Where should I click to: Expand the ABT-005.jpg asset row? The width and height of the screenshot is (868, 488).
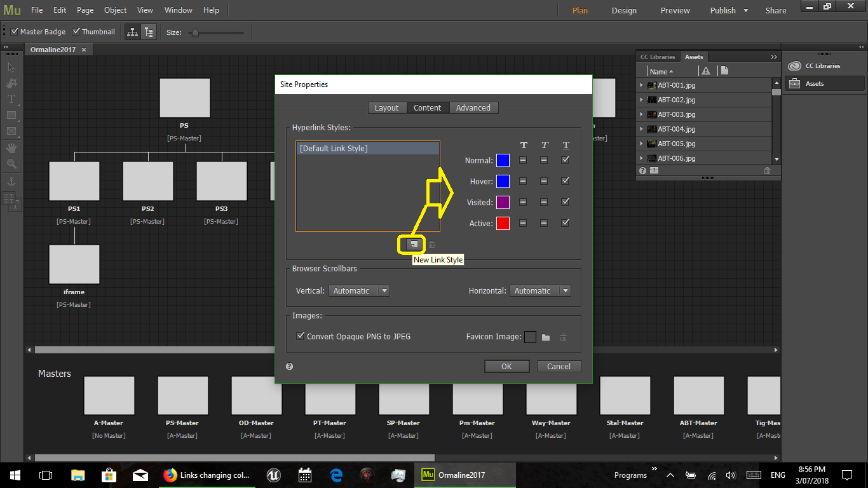tap(641, 144)
